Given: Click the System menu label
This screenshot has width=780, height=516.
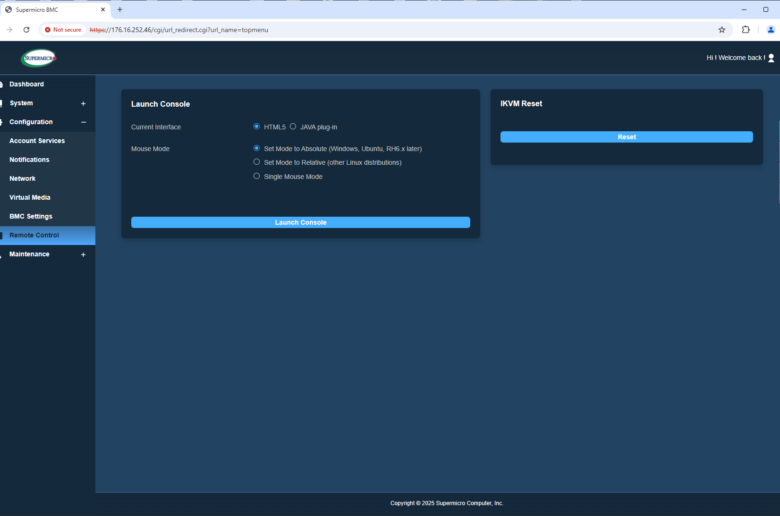Looking at the screenshot, I should [21, 103].
